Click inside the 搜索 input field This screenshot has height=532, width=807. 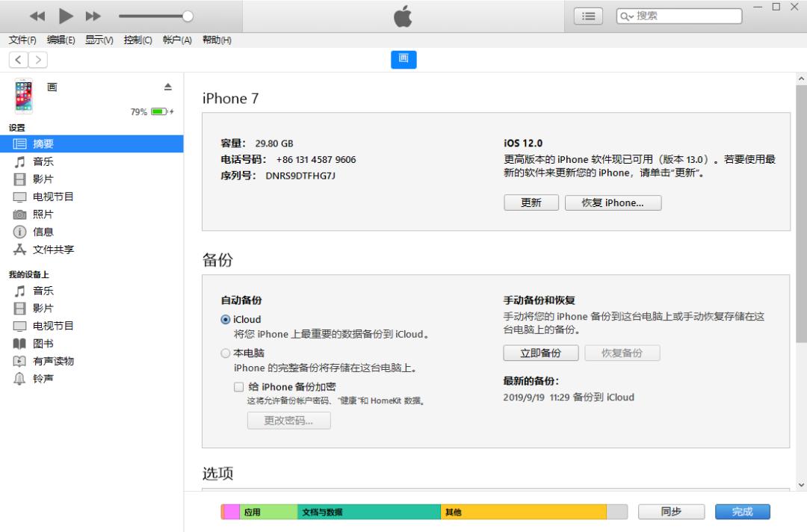(687, 15)
